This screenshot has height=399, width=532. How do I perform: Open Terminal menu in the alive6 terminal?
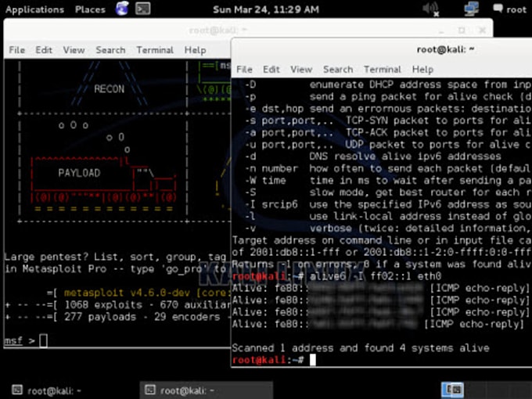(382, 69)
